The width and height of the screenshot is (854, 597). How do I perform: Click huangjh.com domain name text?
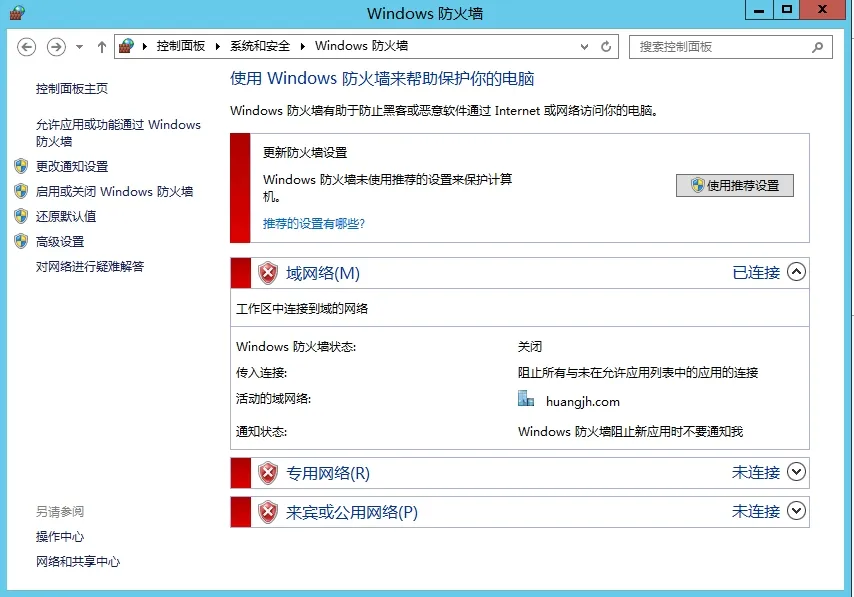click(x=583, y=402)
